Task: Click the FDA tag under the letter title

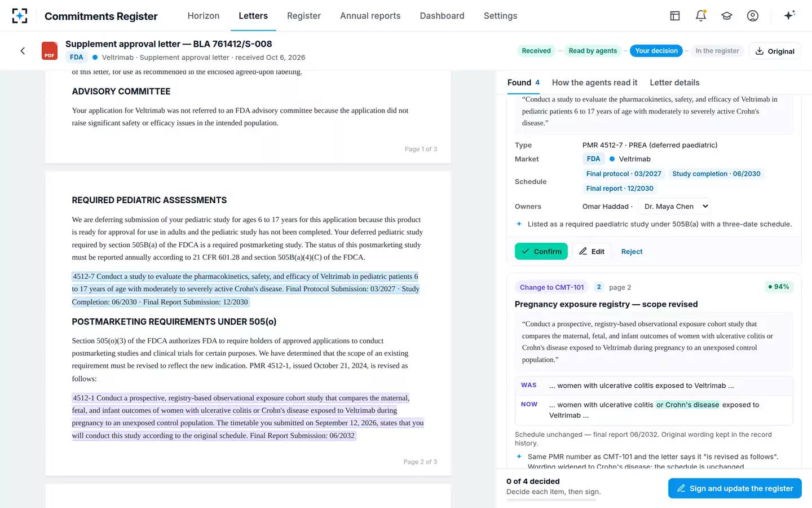Action: coord(77,57)
